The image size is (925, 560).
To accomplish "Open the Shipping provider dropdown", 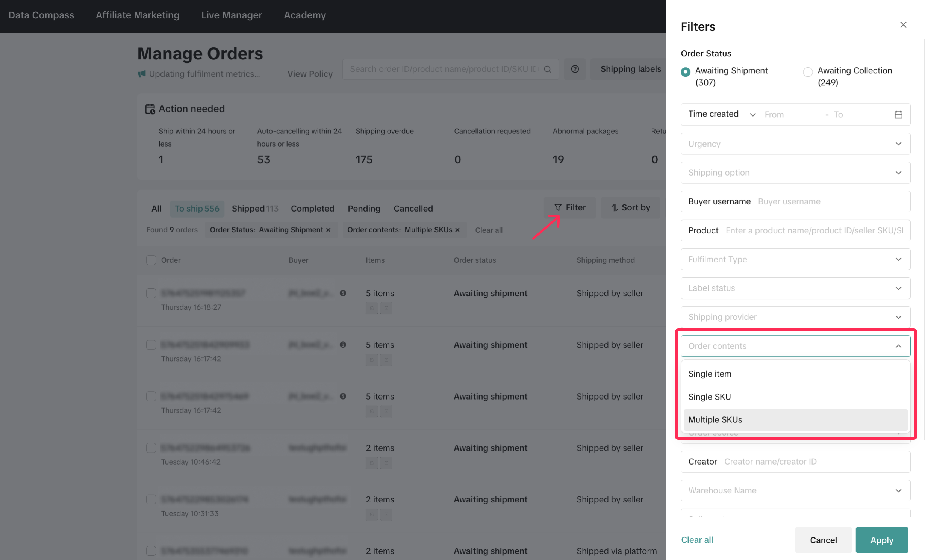I will tap(795, 317).
